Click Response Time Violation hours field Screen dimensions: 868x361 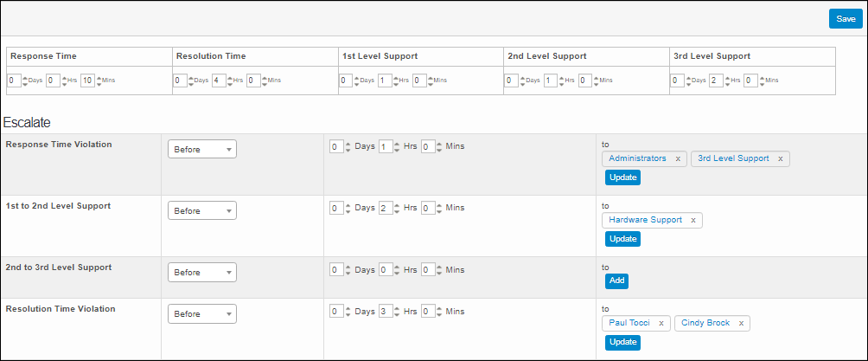click(386, 146)
